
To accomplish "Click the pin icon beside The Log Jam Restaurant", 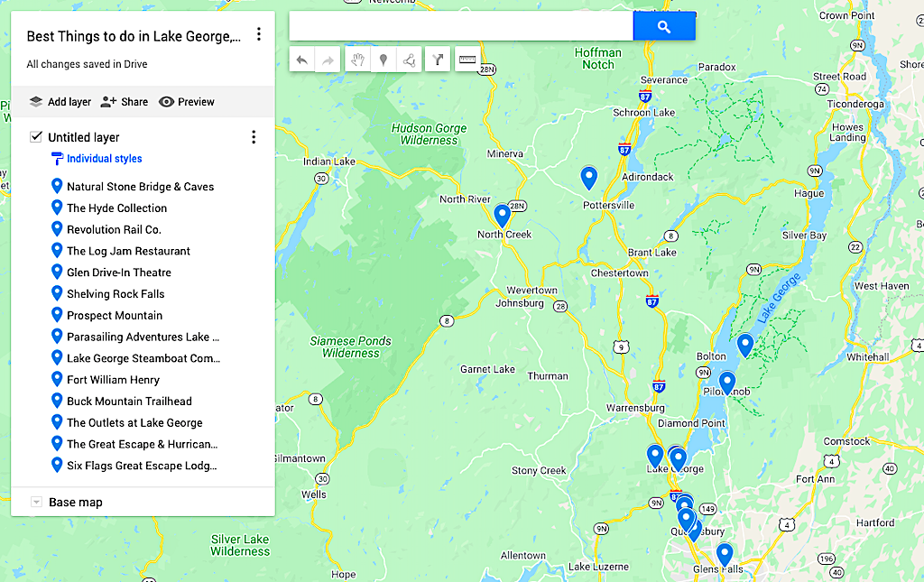I will (57, 250).
